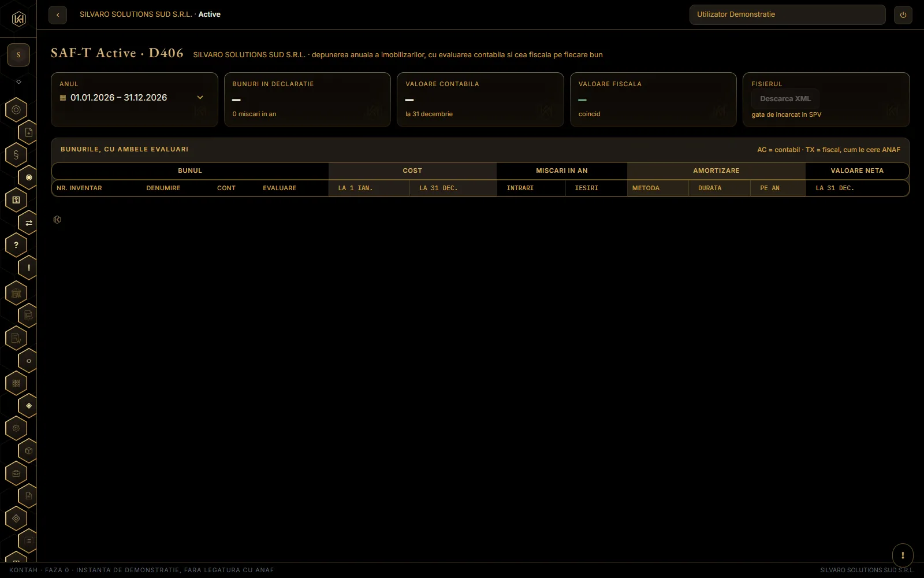Viewport: 924px width, 578px height.
Task: Open the cube hexagon icon
Action: 29,451
